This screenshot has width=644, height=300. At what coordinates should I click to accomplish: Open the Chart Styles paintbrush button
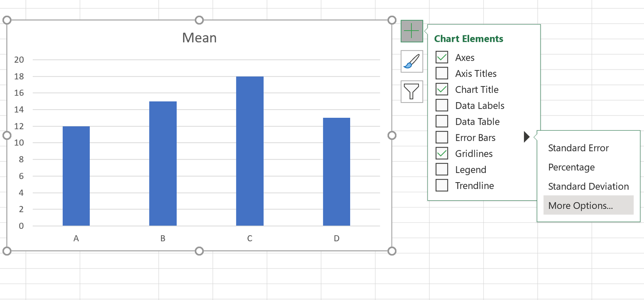[x=412, y=62]
